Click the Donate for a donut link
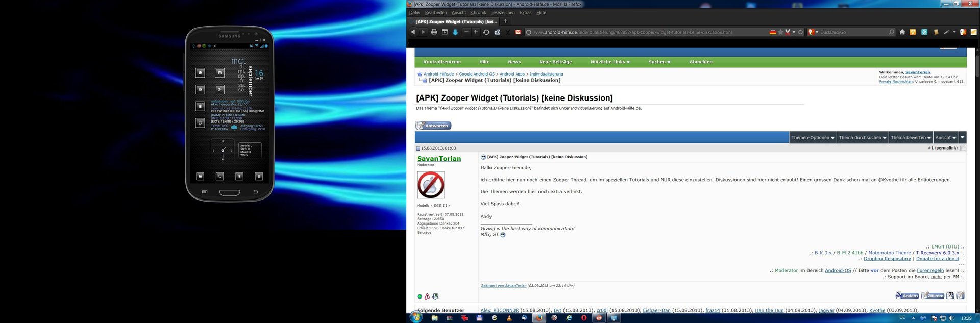The height and width of the screenshot is (323, 980). tap(938, 259)
